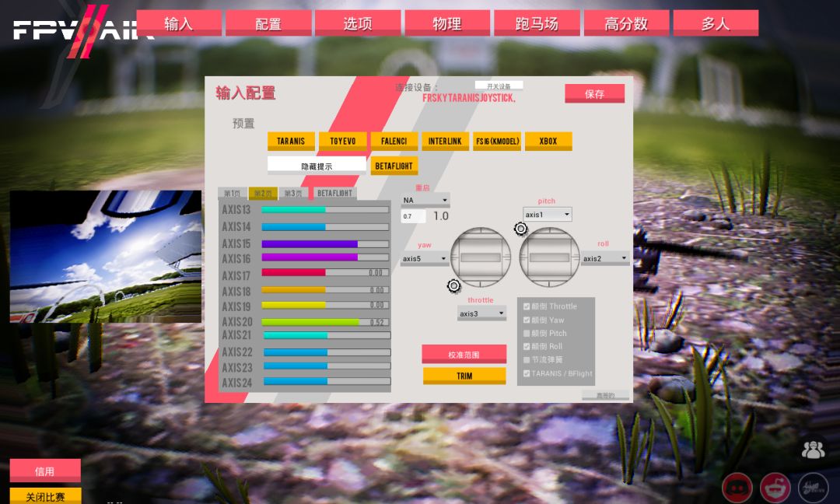Apply the TARANIS preset button

coord(291,142)
